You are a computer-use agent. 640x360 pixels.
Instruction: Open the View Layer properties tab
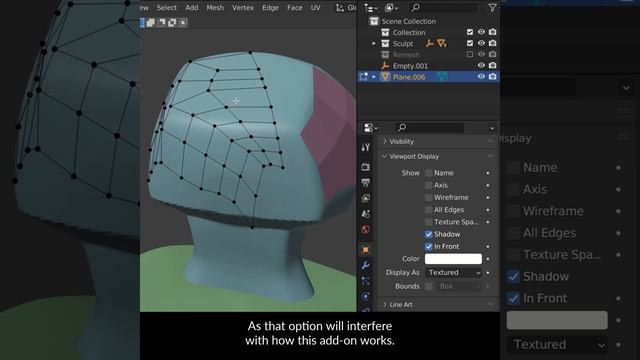point(366,198)
